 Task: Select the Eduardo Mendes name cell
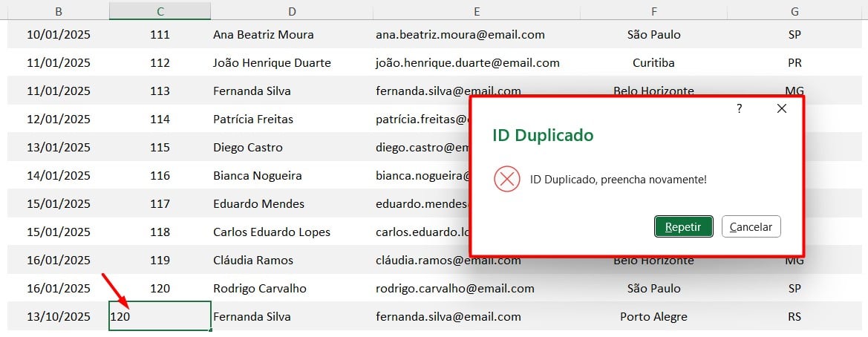pyautogui.click(x=292, y=203)
